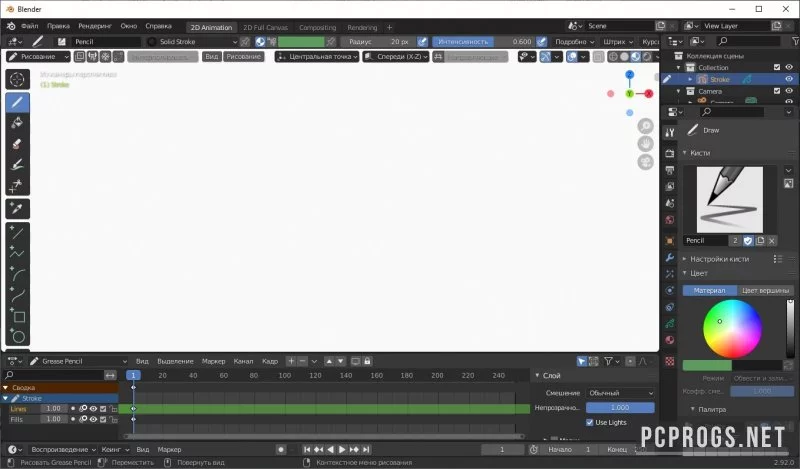The width and height of the screenshot is (800, 469).
Task: Select the Circle tool
Action: point(17,336)
